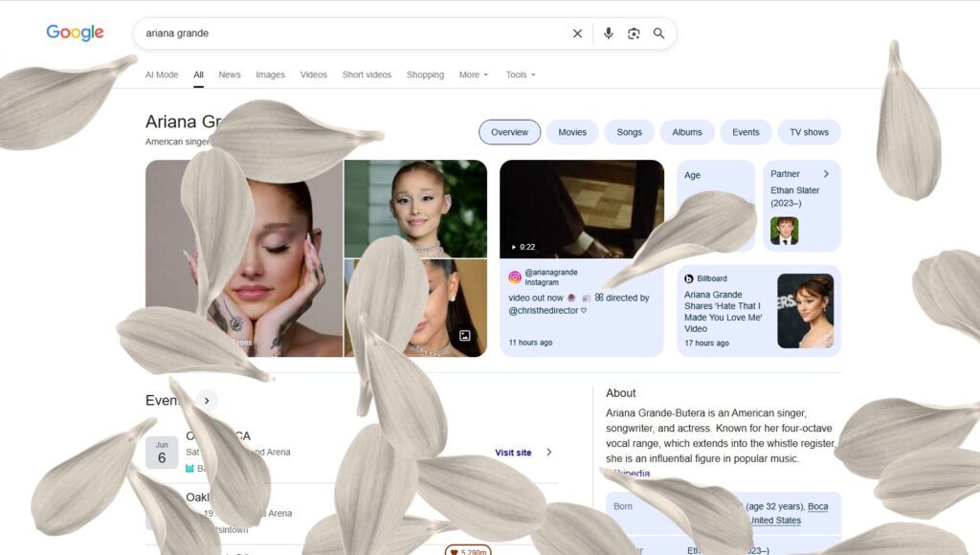
Task: Click the Boca link in Born row
Action: (817, 507)
